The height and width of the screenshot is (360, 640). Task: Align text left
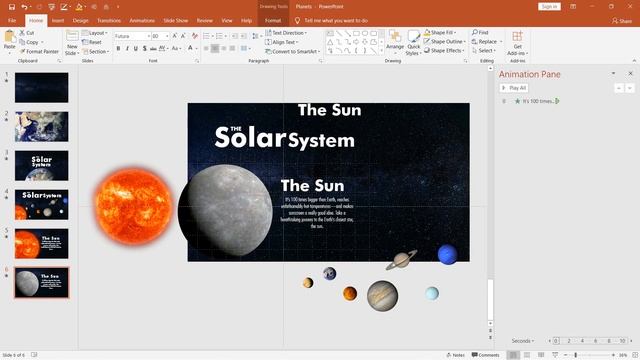pos(206,49)
